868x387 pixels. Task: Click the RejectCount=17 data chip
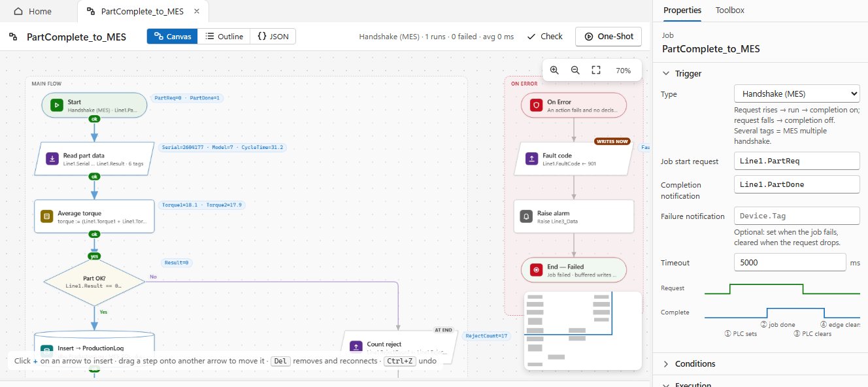pos(486,336)
